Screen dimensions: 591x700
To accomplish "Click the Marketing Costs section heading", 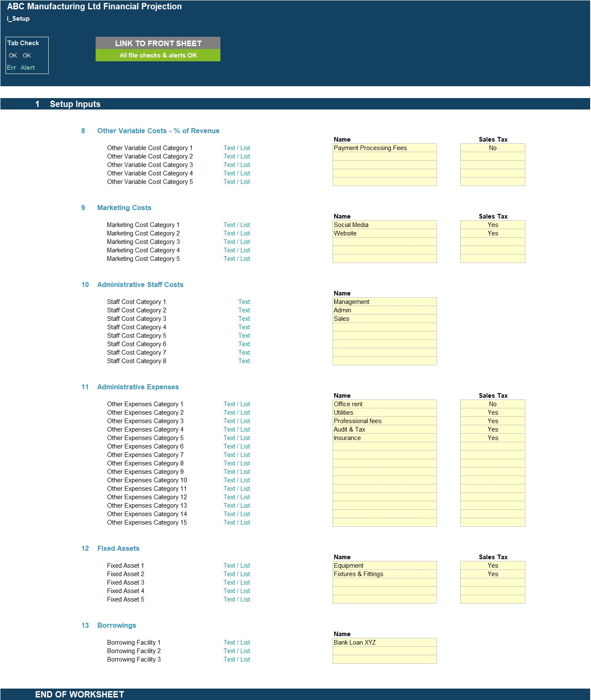I will [124, 208].
